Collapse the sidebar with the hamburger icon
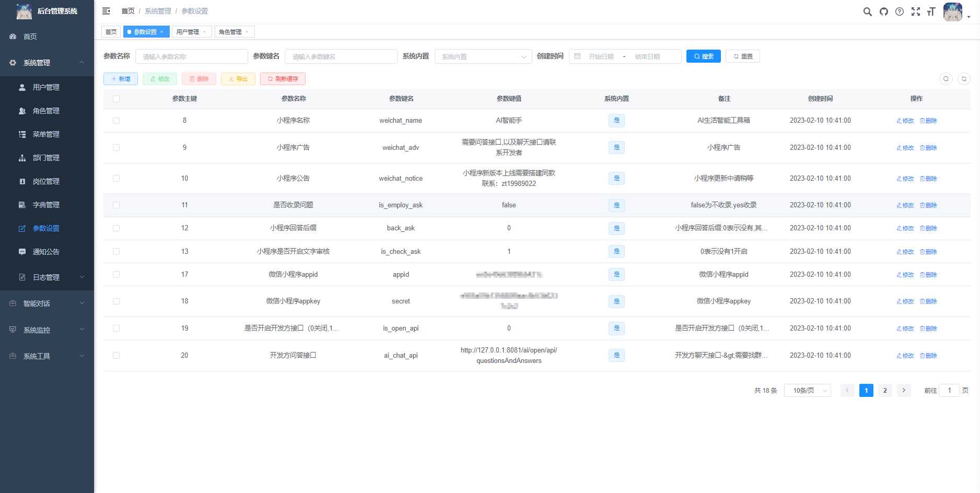Screen dimensions: 980x493 click(x=106, y=11)
